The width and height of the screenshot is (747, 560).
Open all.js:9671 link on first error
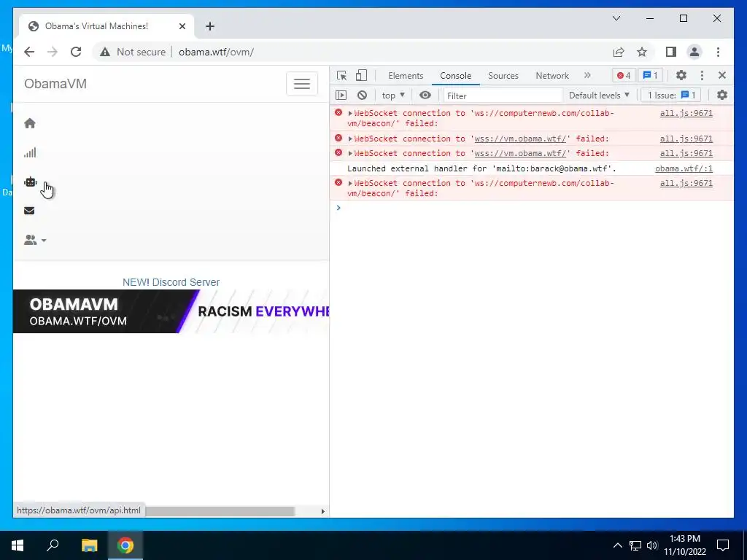pos(686,113)
